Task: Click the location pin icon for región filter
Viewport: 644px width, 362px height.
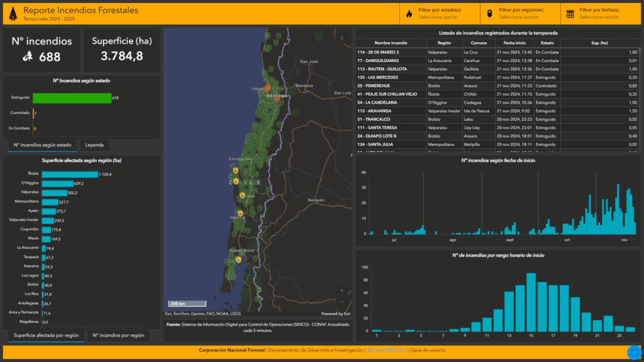Action: point(489,13)
